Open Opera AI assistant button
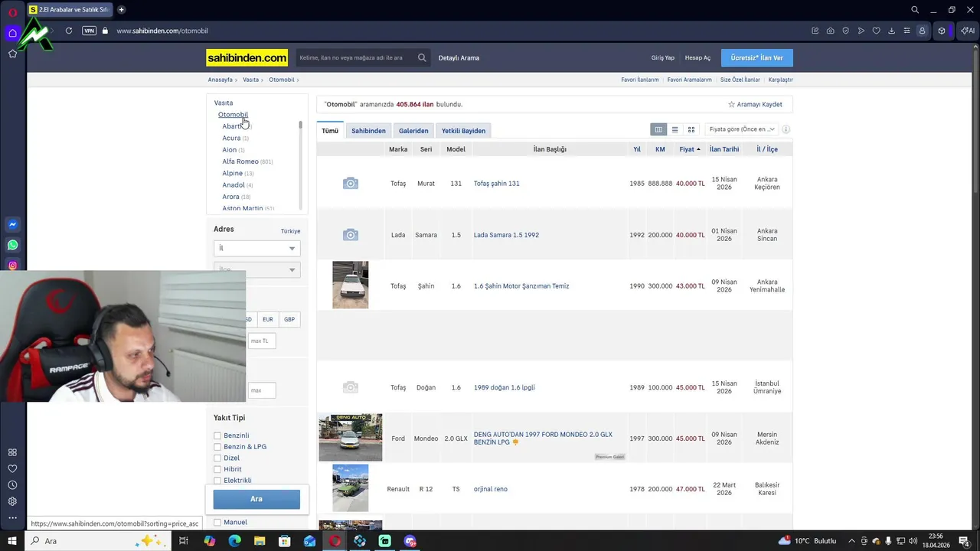This screenshot has width=980, height=551. coord(969,31)
